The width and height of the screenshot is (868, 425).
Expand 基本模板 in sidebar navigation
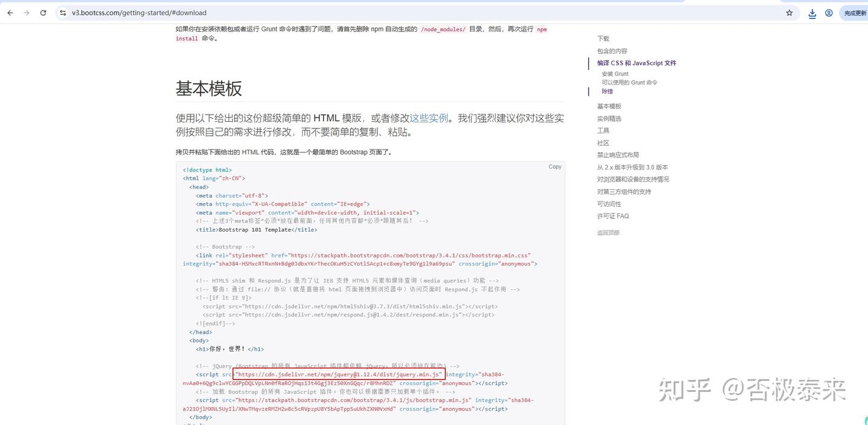[609, 106]
